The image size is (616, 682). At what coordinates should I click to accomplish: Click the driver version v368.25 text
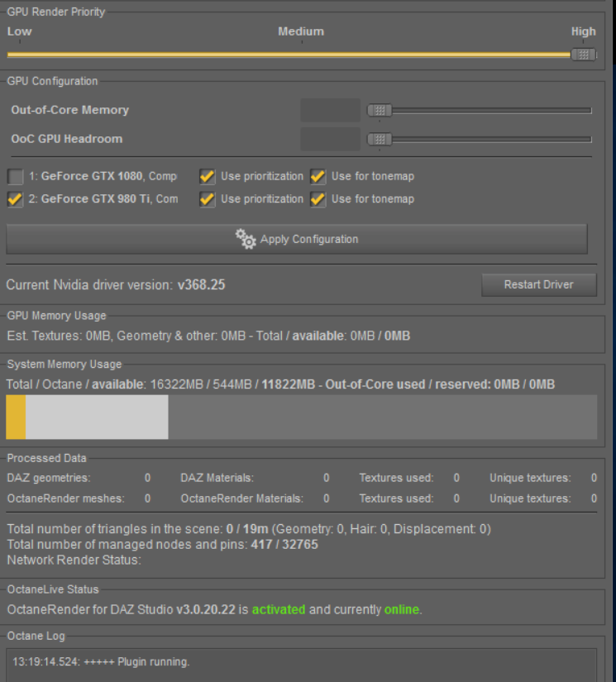pyautogui.click(x=202, y=285)
